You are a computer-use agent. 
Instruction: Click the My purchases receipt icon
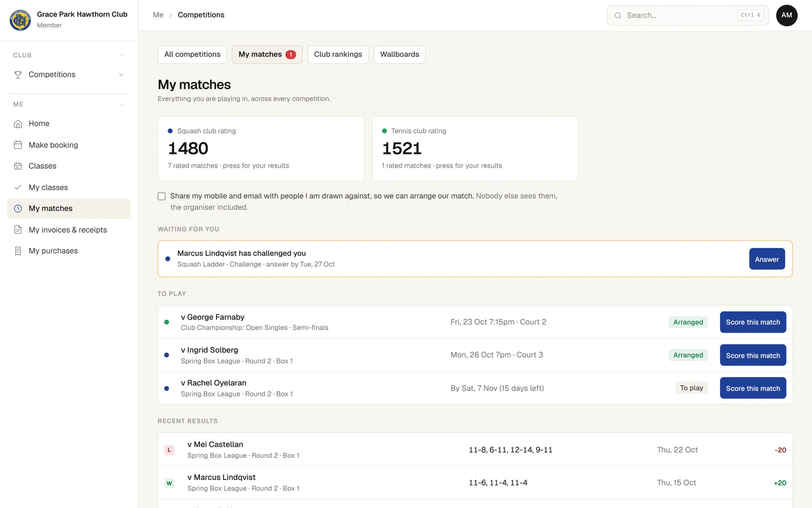pyautogui.click(x=18, y=251)
